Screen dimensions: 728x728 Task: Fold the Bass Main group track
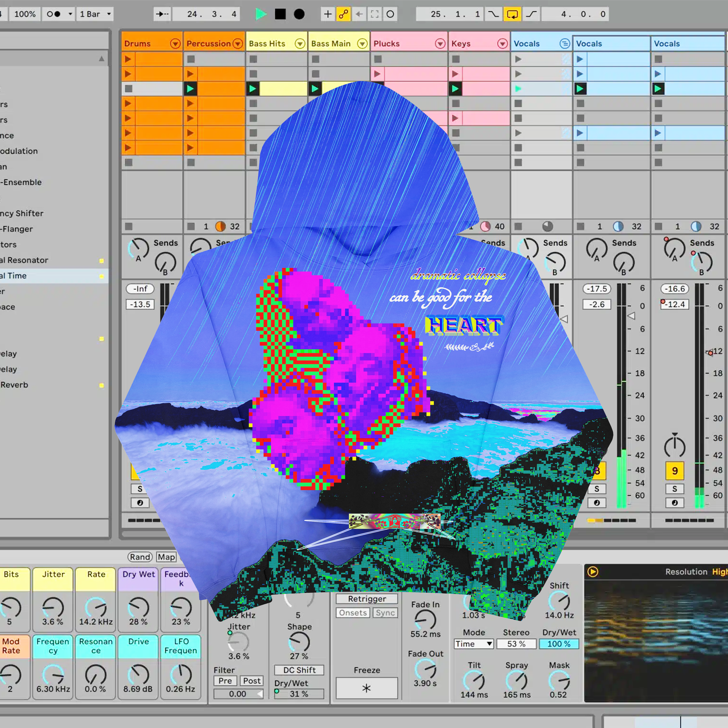(362, 44)
